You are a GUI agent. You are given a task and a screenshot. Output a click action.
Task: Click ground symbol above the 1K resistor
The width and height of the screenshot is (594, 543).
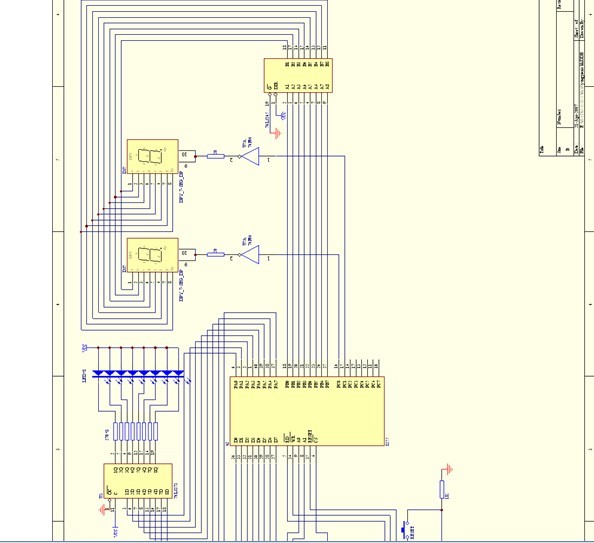[450, 470]
